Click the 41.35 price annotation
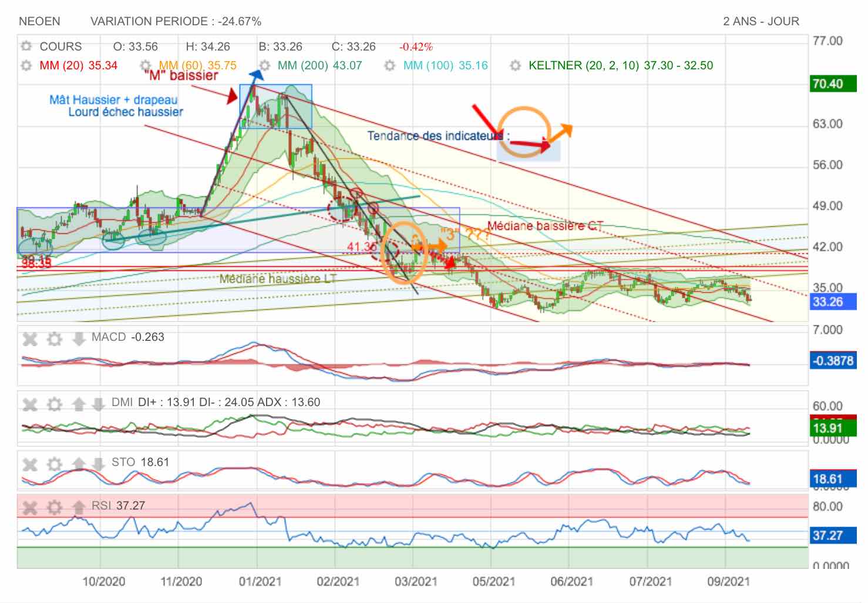This screenshot has width=868, height=603. 362,247
